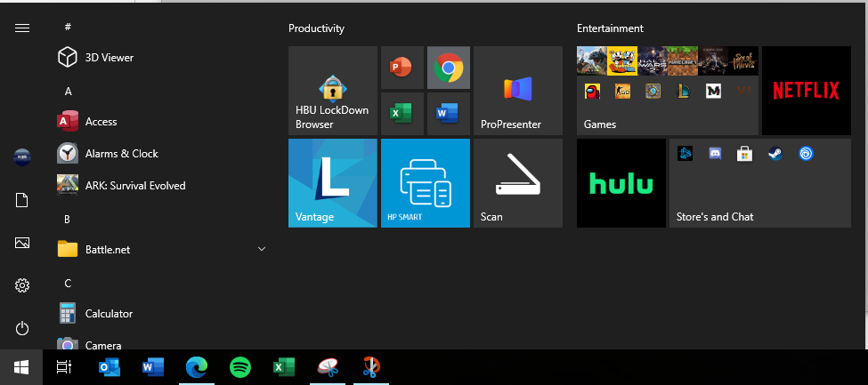Open the HBU LockDown Browser tile
The width and height of the screenshot is (868, 385).
333,91
